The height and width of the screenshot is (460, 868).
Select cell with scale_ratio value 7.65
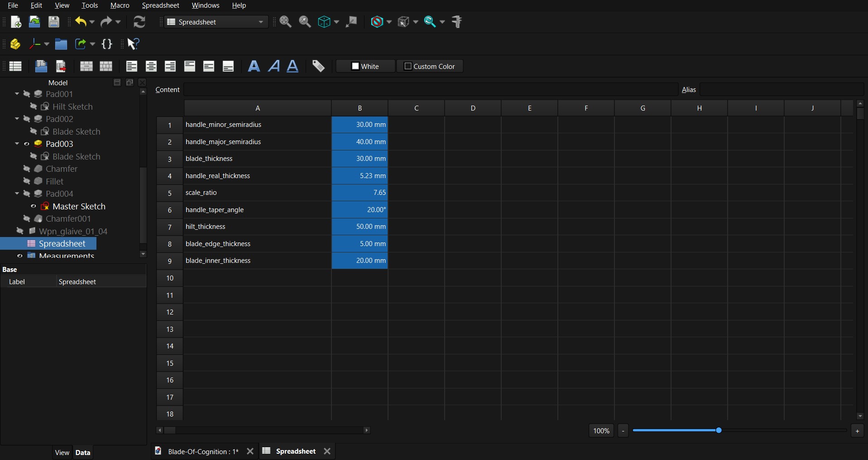[360, 193]
